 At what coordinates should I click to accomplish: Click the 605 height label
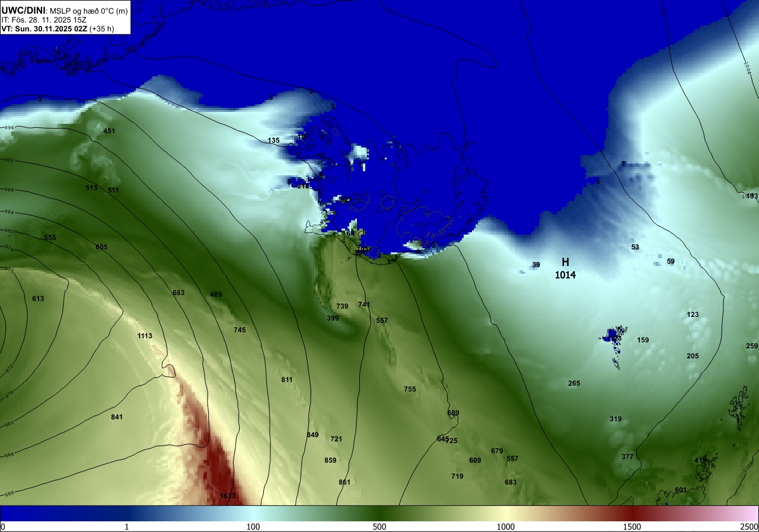pyautogui.click(x=101, y=247)
